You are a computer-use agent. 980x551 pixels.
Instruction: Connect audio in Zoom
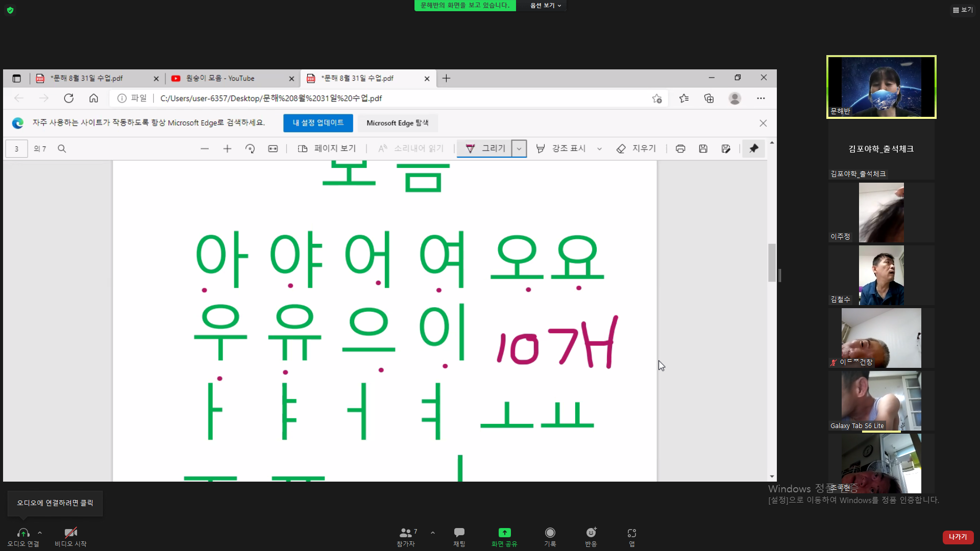(23, 537)
